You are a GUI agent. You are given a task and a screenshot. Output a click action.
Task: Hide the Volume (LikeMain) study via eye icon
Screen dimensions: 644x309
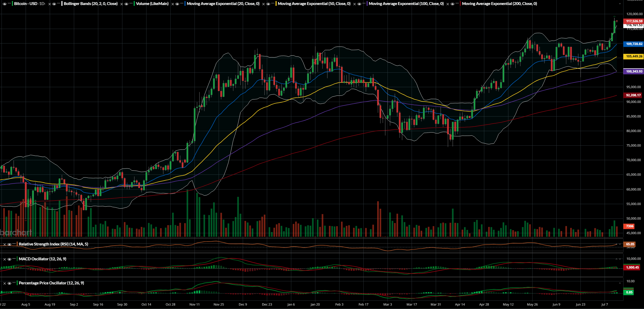point(126,4)
